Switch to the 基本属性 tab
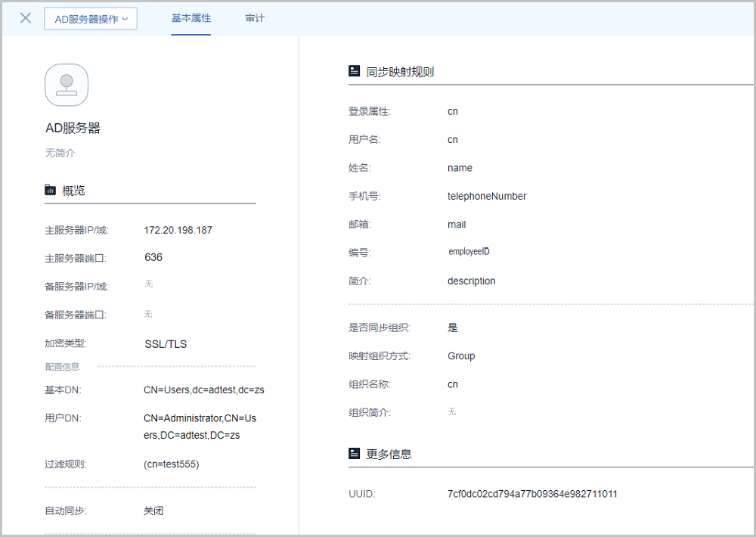This screenshot has width=756, height=537. (191, 18)
